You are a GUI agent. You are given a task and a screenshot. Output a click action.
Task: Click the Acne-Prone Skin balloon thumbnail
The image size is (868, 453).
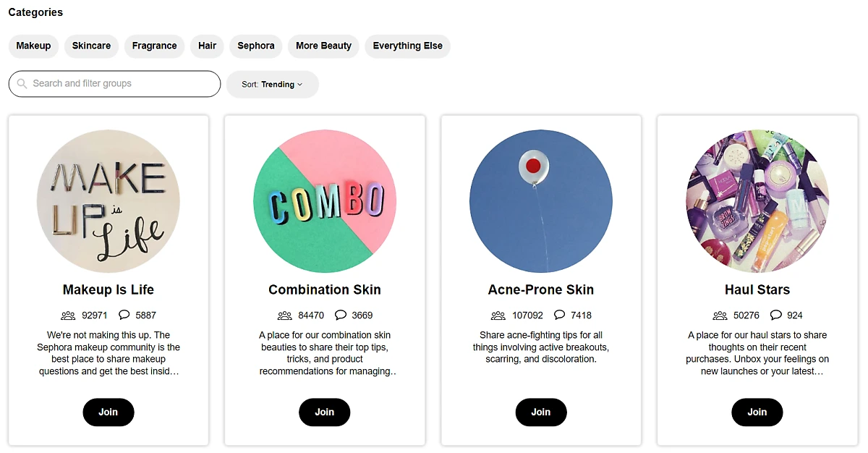[541, 201]
